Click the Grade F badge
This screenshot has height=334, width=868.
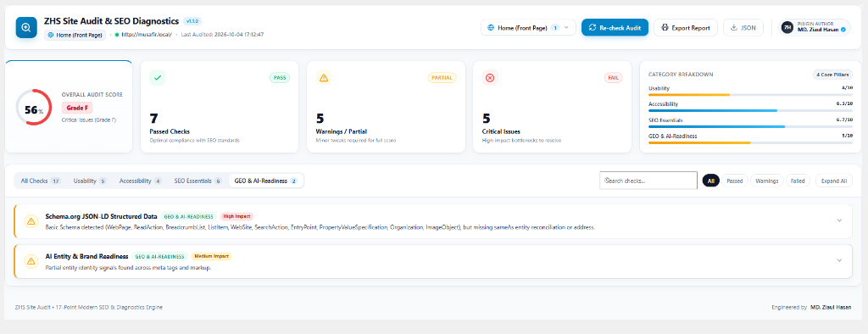(77, 108)
